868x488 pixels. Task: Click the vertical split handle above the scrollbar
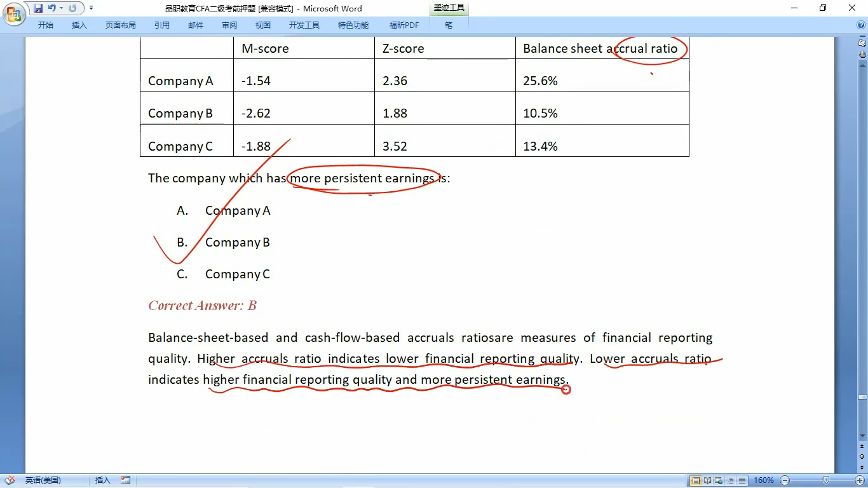[862, 36]
